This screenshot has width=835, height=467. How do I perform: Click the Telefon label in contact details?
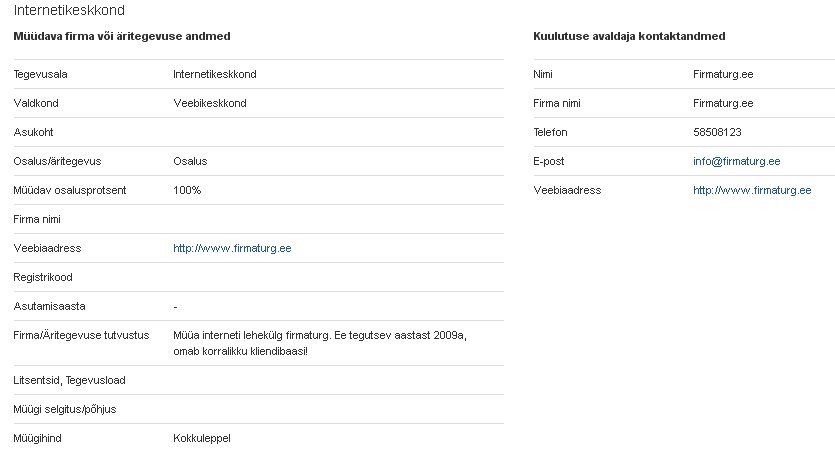point(551,132)
